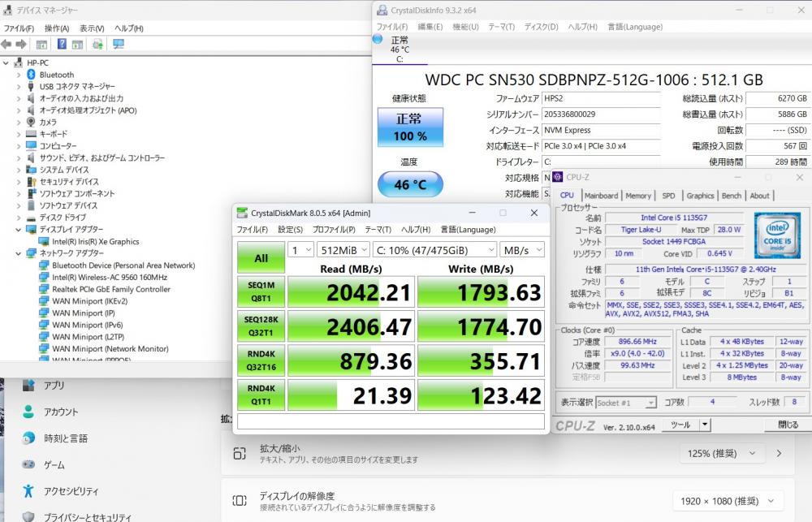Screen dimensions: 812x522
Task: Click the 2042.21 SEQ1M read result
Action: 351,292
